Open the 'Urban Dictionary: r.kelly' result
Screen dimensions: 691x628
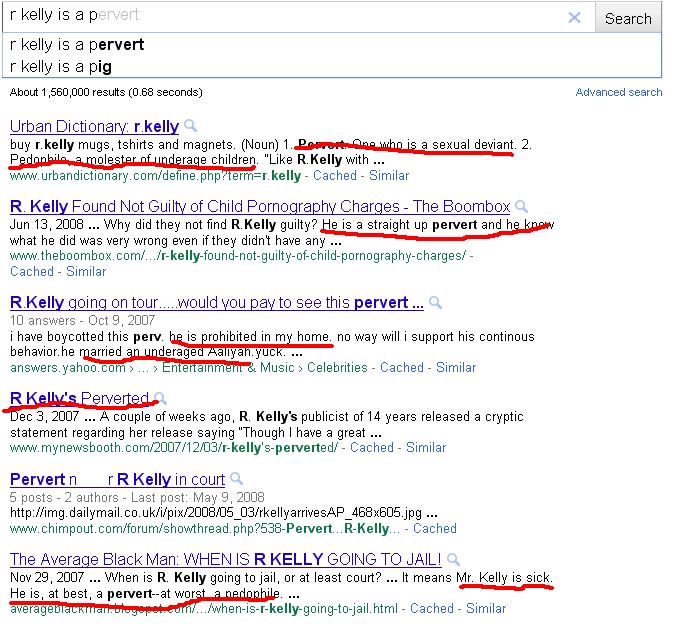point(94,126)
